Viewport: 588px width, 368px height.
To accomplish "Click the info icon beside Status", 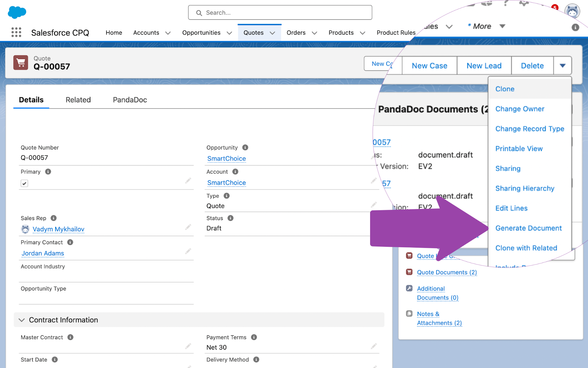I will [x=230, y=218].
